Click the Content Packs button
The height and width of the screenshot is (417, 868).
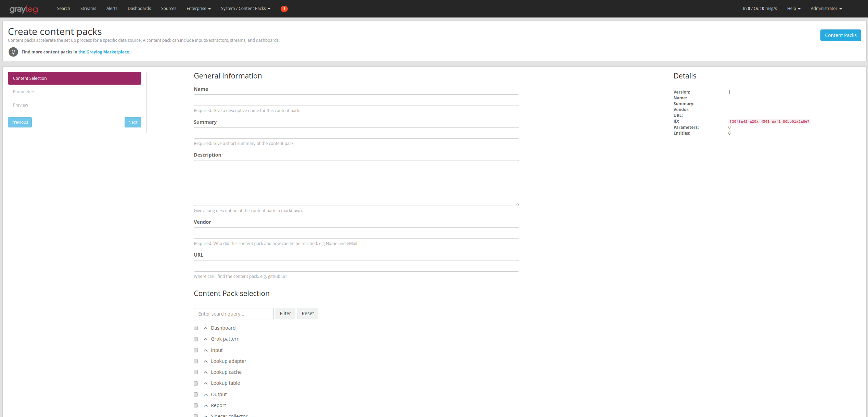click(841, 35)
